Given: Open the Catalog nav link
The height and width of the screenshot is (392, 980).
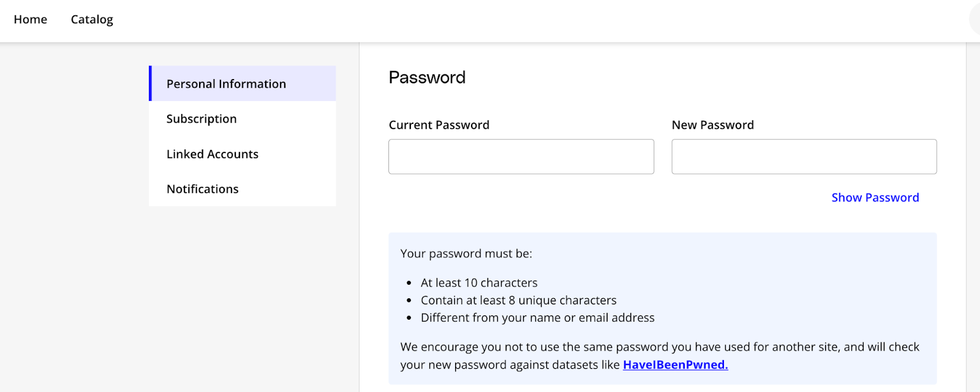Looking at the screenshot, I should 92,20.
